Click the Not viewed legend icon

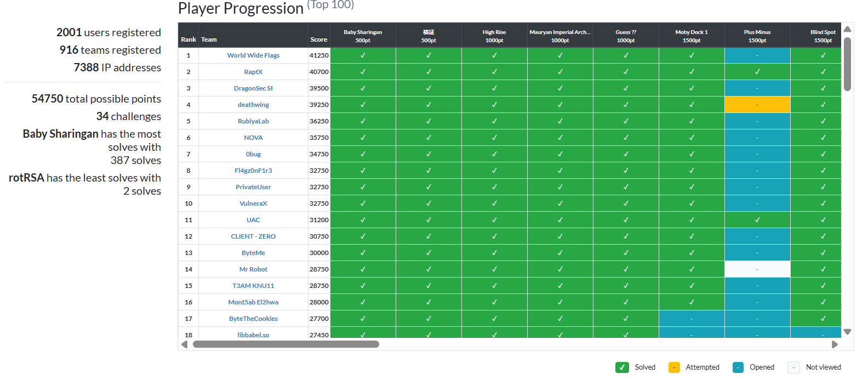point(793,367)
